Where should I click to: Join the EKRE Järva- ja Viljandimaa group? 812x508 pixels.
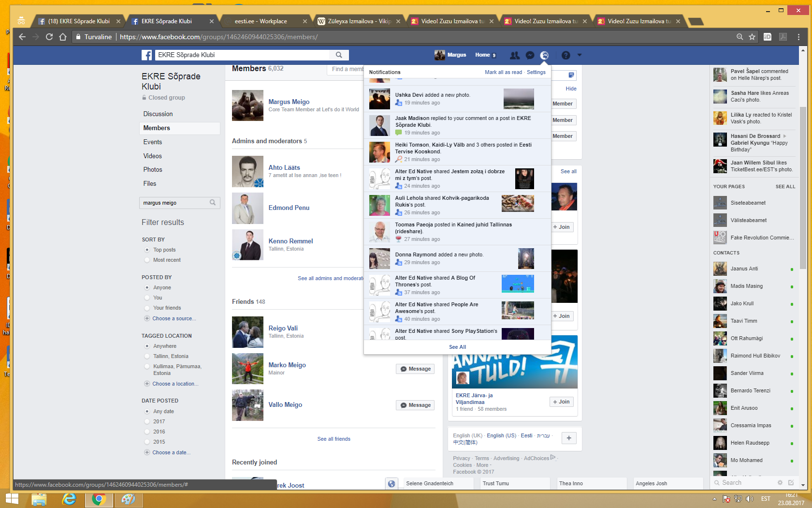(x=562, y=402)
